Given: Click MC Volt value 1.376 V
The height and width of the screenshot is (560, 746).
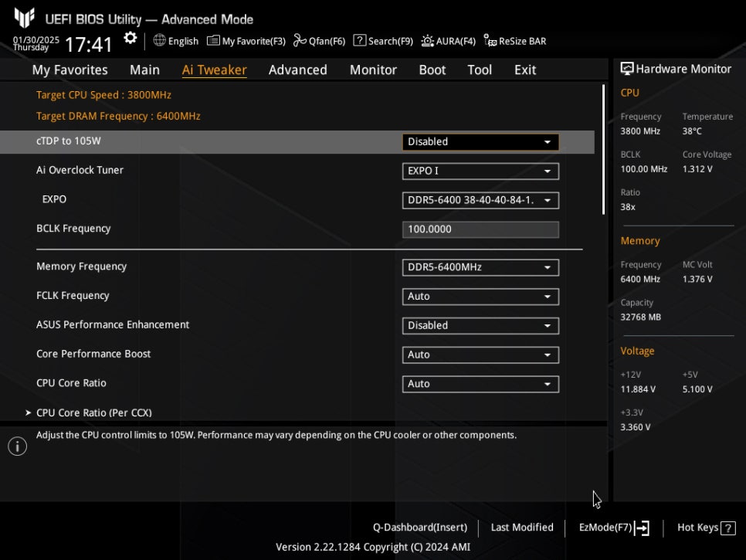Looking at the screenshot, I should (697, 279).
